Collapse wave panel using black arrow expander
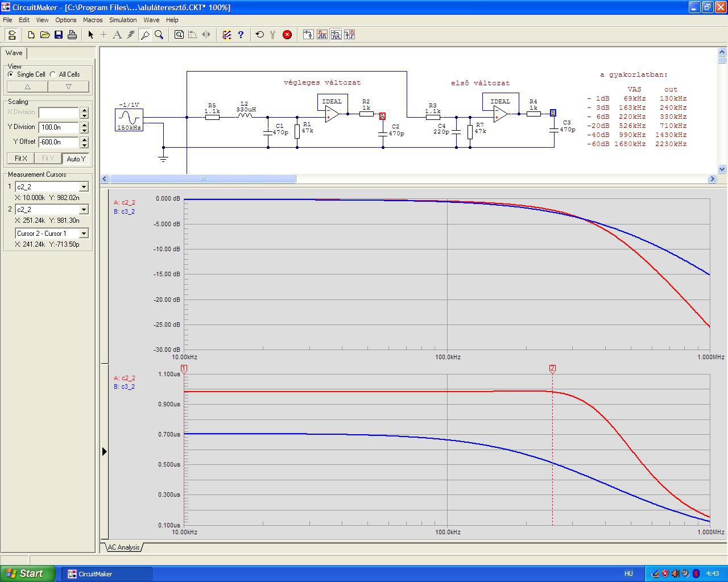The image size is (728, 582). click(x=104, y=451)
